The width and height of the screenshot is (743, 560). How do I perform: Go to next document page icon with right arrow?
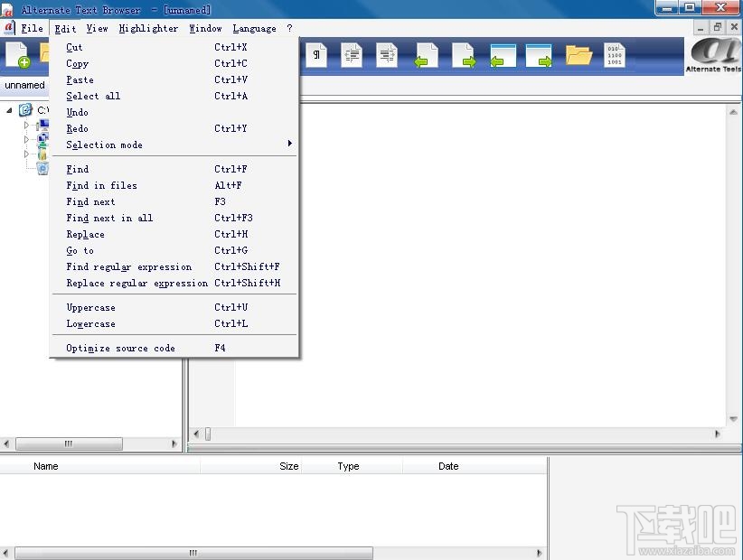464,55
